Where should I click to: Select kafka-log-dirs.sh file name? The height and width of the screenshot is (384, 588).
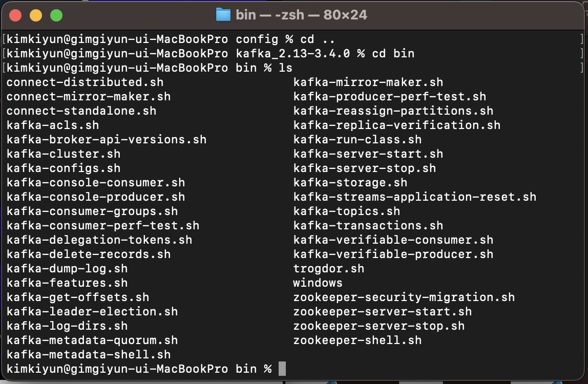(x=67, y=326)
